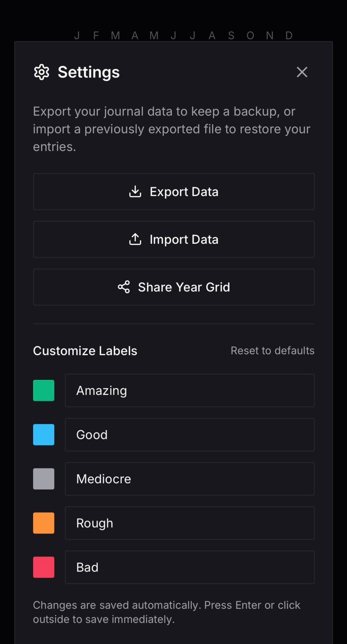Select the blue Good color swatch

[x=43, y=435]
